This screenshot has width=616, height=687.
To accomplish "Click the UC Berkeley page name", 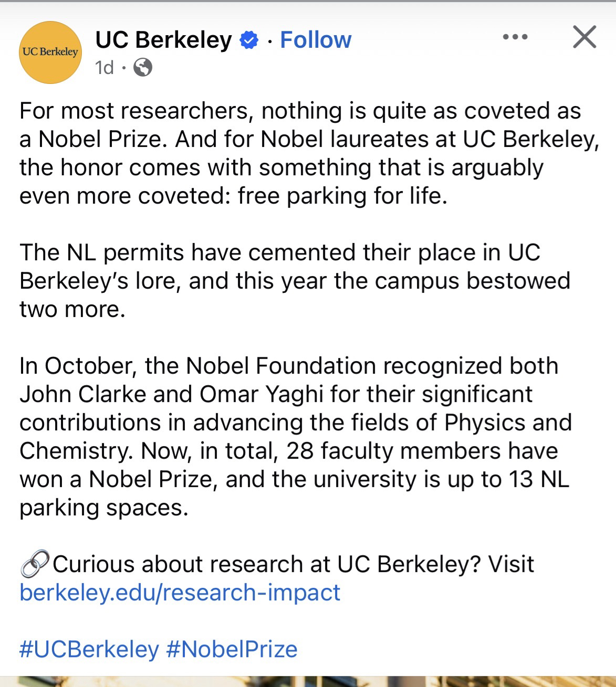I will [x=163, y=40].
